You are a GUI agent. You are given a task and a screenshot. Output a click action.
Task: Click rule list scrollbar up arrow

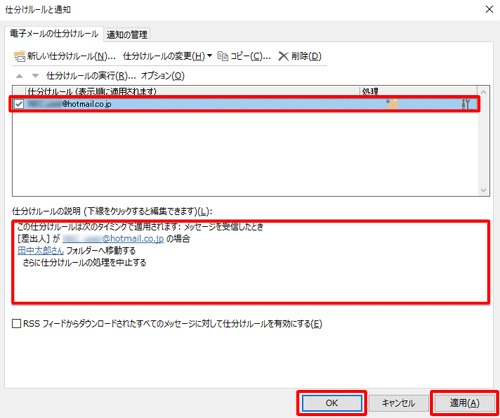tap(483, 92)
